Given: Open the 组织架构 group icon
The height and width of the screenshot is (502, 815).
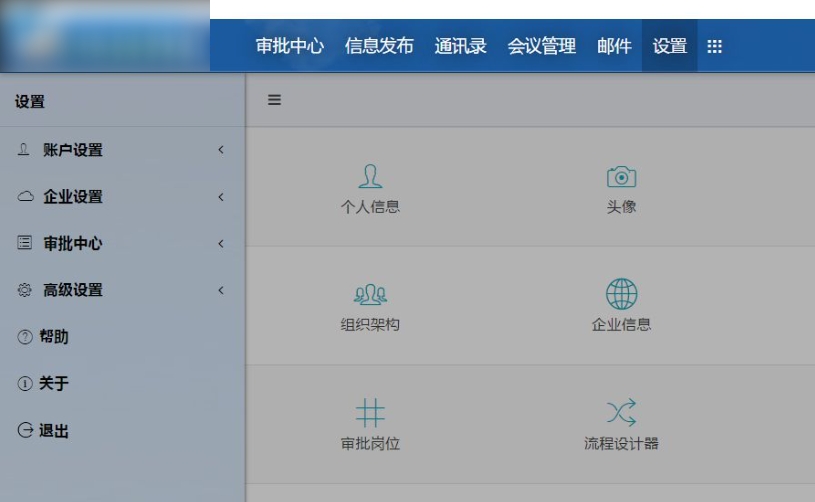Looking at the screenshot, I should pos(370,295).
